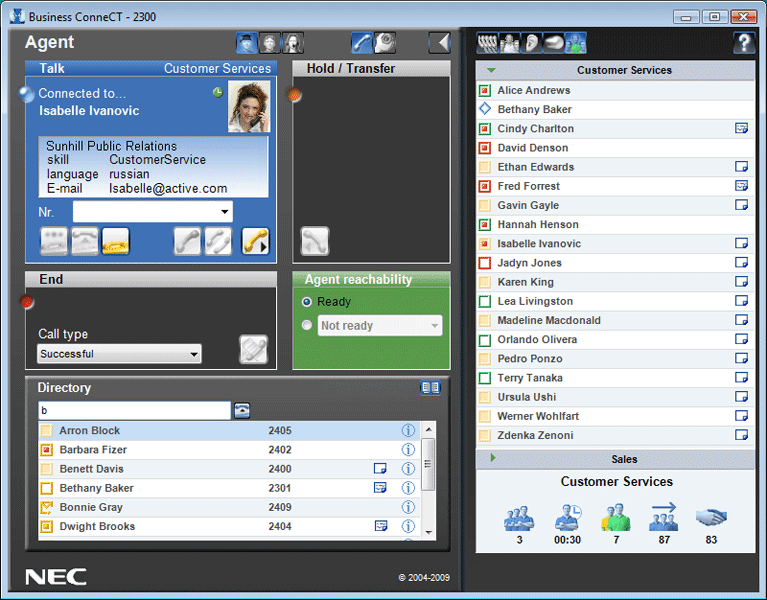Select Orlando Olivera in agent list
The image size is (767, 600).
pos(537,340)
